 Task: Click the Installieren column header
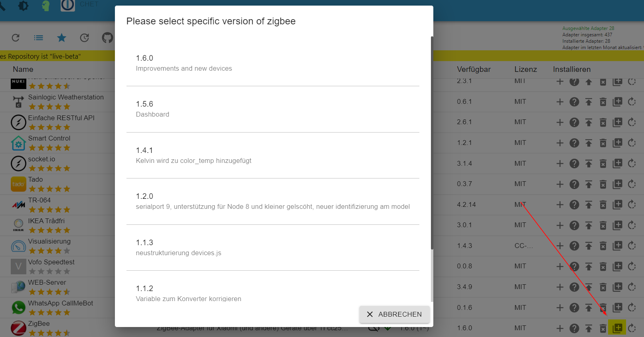572,69
